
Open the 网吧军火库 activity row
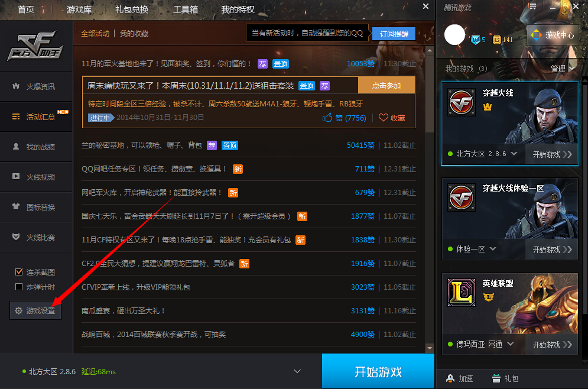[x=249, y=193]
